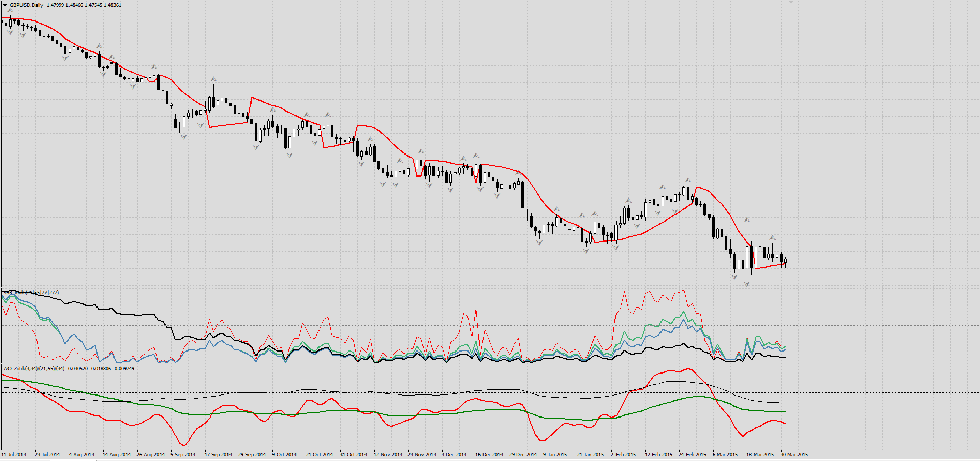This screenshot has width=980, height=461.
Task: Open the dropdown arrow beside GBPUSD,Daily
Action: (5, 5)
